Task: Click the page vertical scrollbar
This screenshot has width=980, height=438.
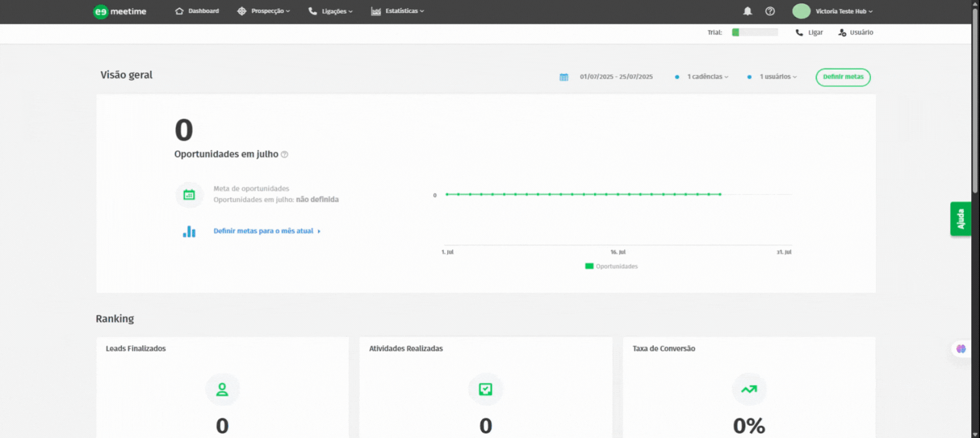Action: pos(975,102)
